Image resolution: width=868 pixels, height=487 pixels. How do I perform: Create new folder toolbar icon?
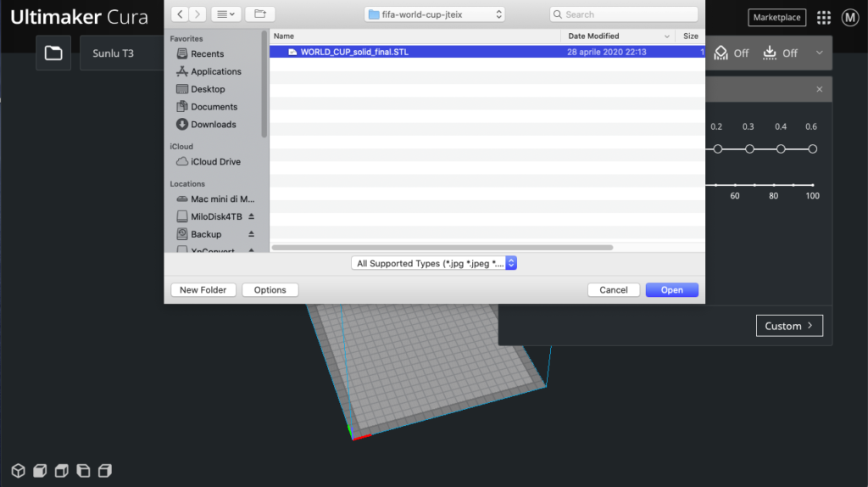pos(260,14)
